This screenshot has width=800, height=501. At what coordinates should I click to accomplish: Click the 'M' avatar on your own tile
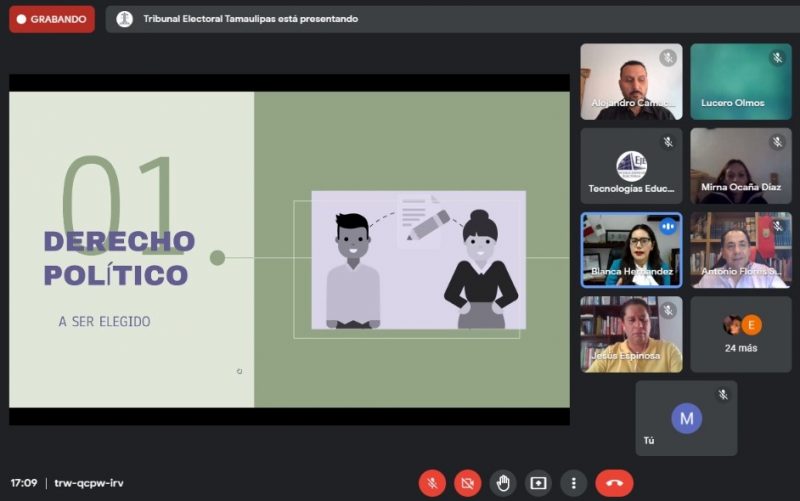coord(686,418)
